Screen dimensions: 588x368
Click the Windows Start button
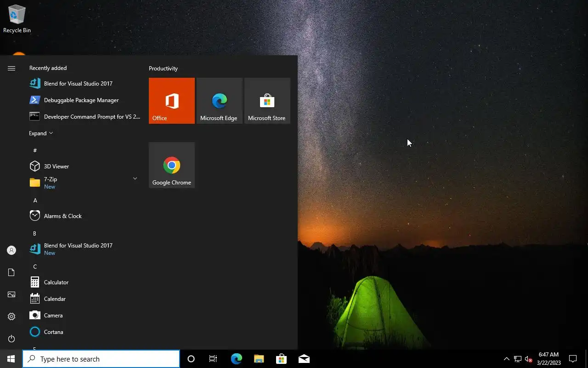point(11,359)
